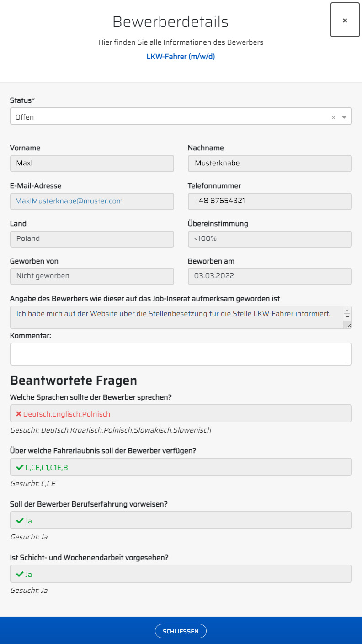Click the red X icon beside Deutsch,Englisch,Polnisch
The height and width of the screenshot is (644, 362).
19,414
